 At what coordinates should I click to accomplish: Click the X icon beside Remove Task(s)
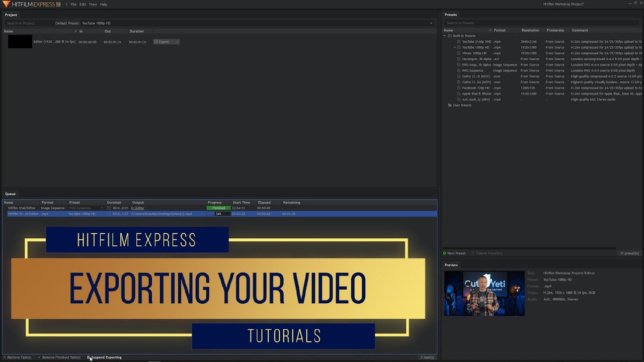(5, 357)
